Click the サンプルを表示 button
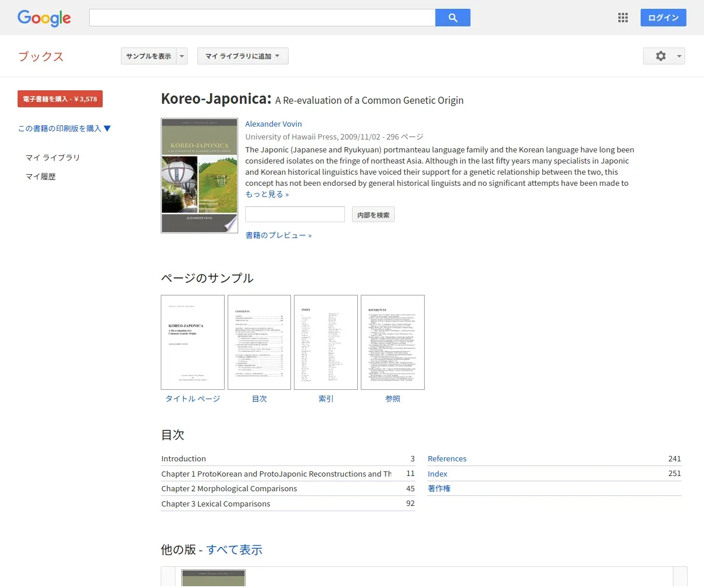The image size is (704, 588). coord(148,56)
